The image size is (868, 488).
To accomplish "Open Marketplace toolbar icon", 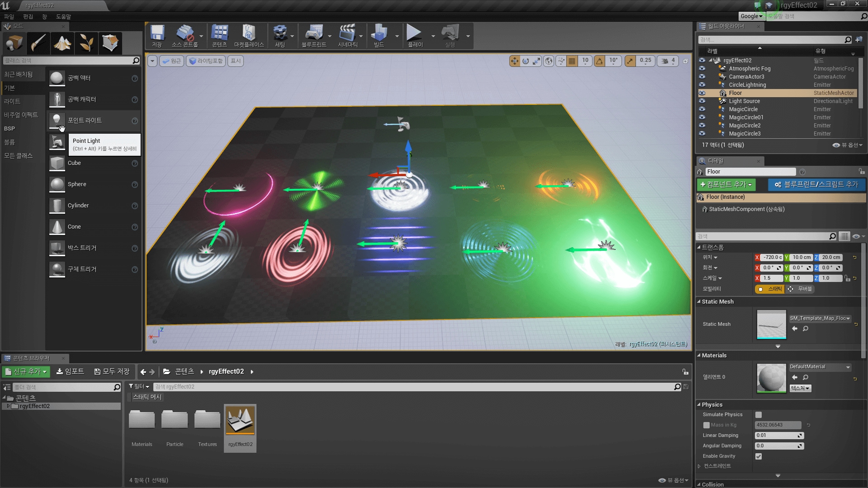I will pyautogui.click(x=249, y=36).
